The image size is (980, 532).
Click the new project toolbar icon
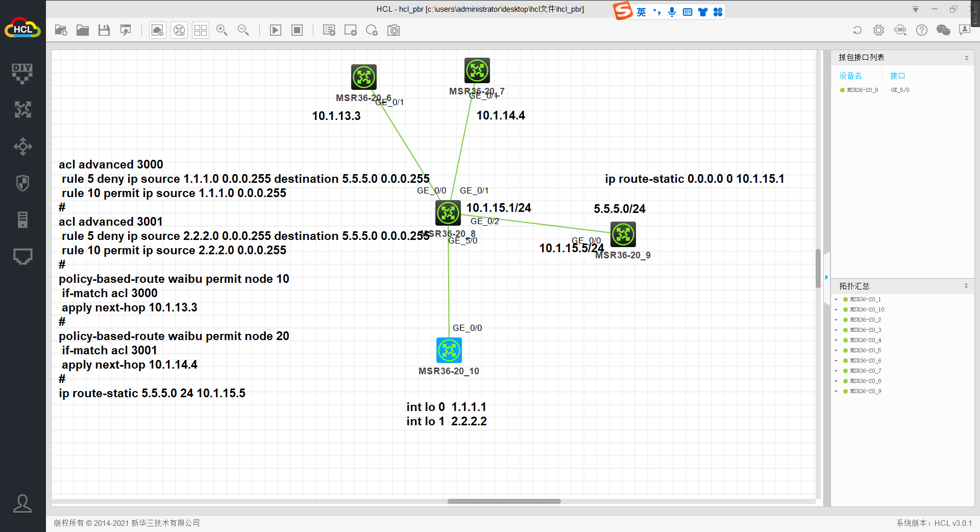[x=61, y=31]
